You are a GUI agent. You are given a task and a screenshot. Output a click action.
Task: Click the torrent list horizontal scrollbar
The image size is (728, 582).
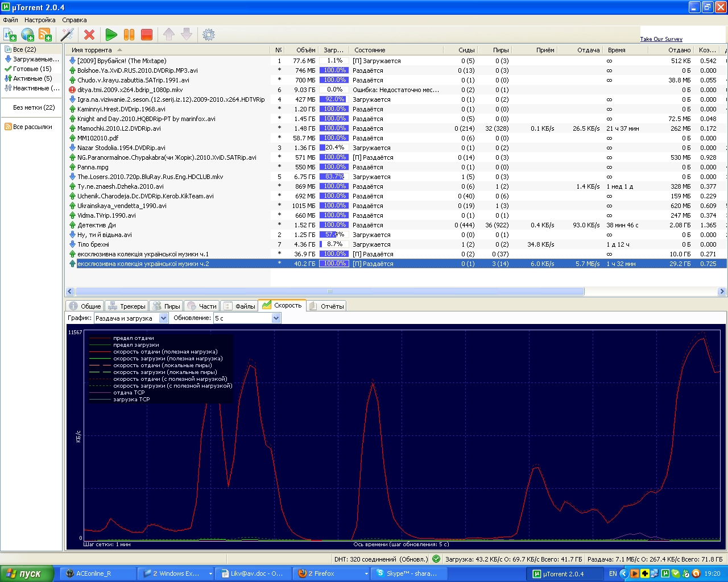click(x=329, y=292)
